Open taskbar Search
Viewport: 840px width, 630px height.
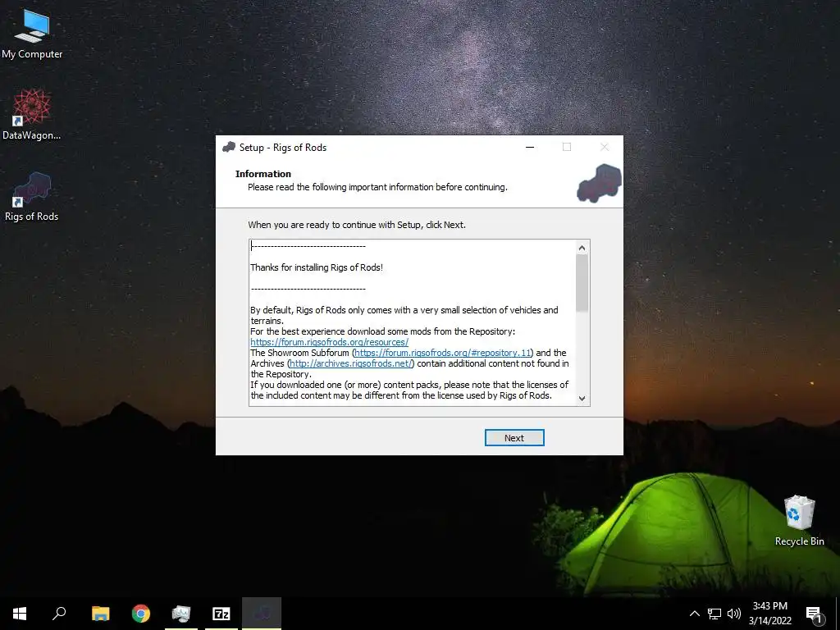pos(59,614)
